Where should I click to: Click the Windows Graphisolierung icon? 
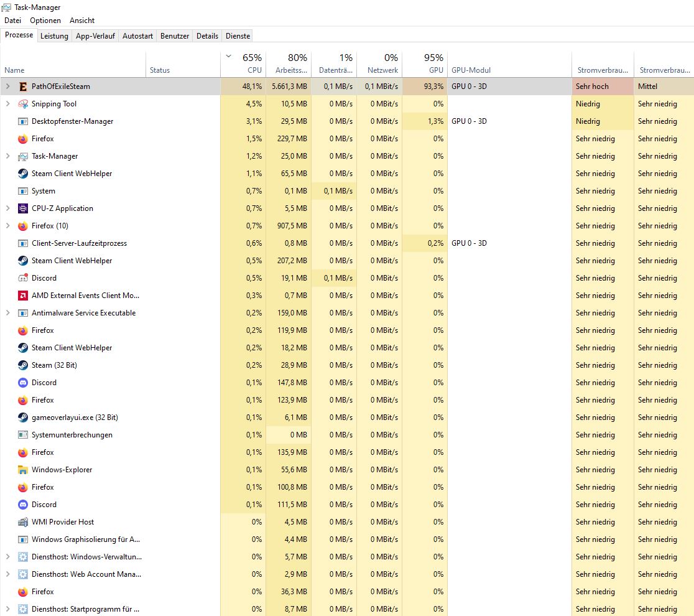tap(23, 539)
